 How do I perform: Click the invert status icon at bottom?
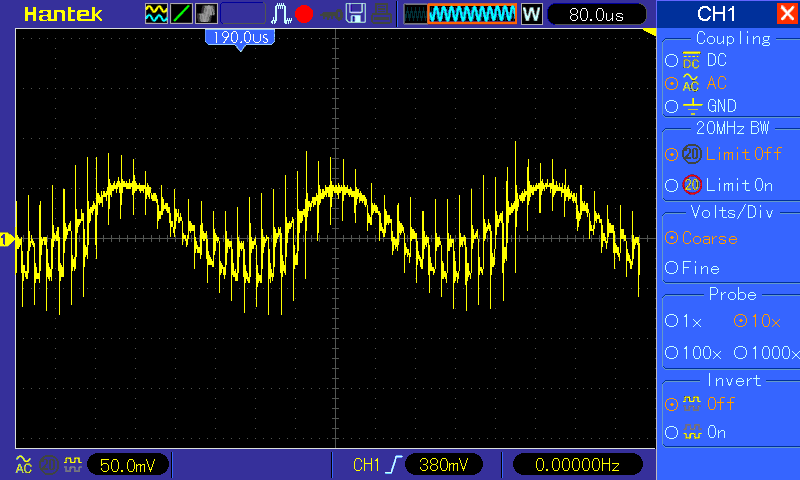[73, 464]
